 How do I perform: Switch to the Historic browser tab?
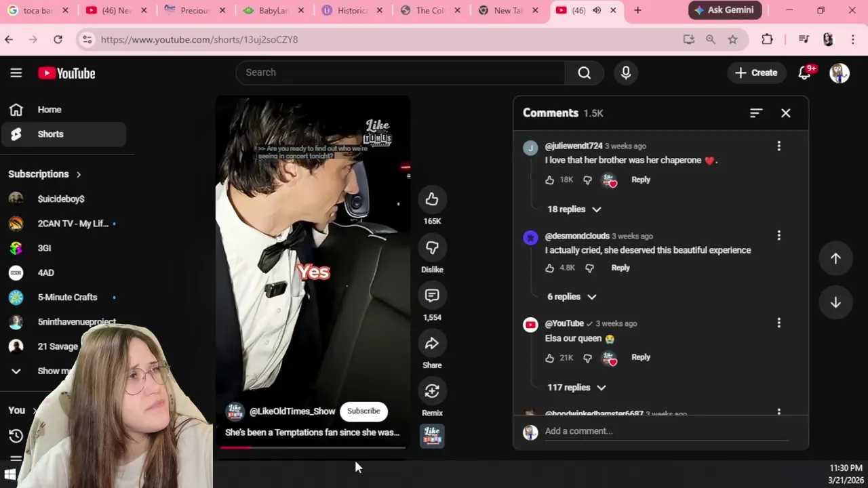[353, 10]
